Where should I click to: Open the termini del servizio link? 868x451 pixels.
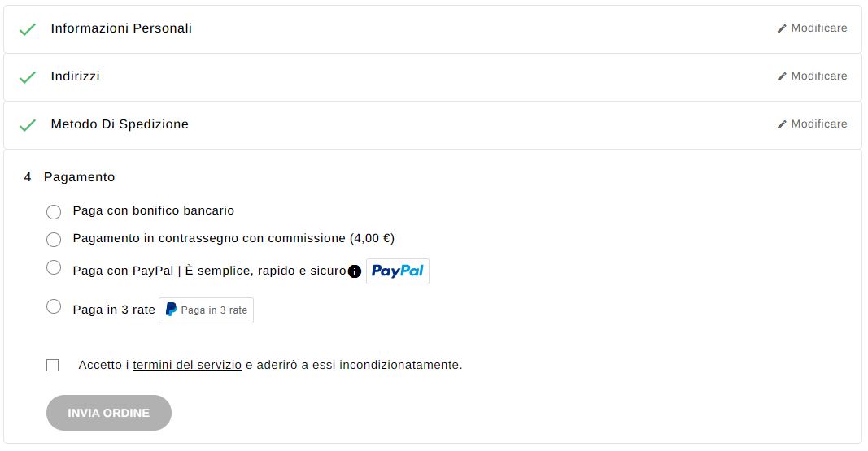tap(187, 366)
